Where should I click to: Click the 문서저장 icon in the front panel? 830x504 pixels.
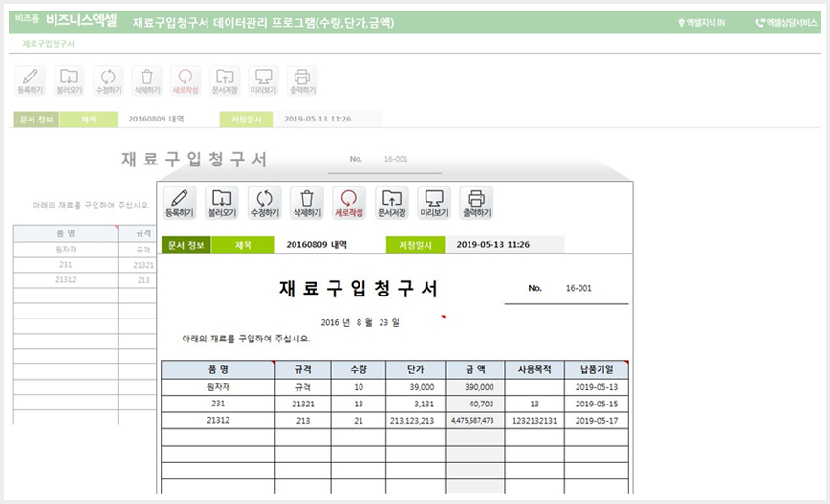point(392,204)
